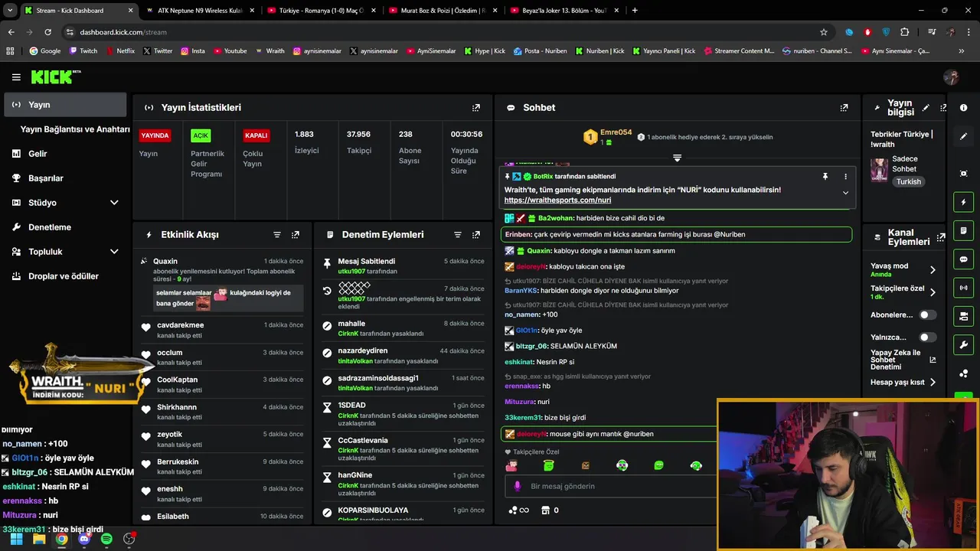Unpin the BotRix pinned message

(x=825, y=177)
